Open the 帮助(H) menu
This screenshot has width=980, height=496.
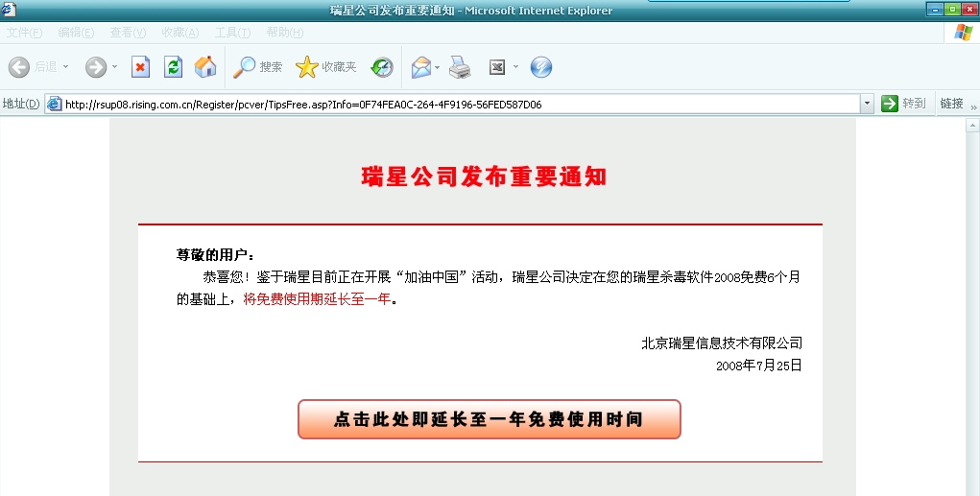coord(285,33)
